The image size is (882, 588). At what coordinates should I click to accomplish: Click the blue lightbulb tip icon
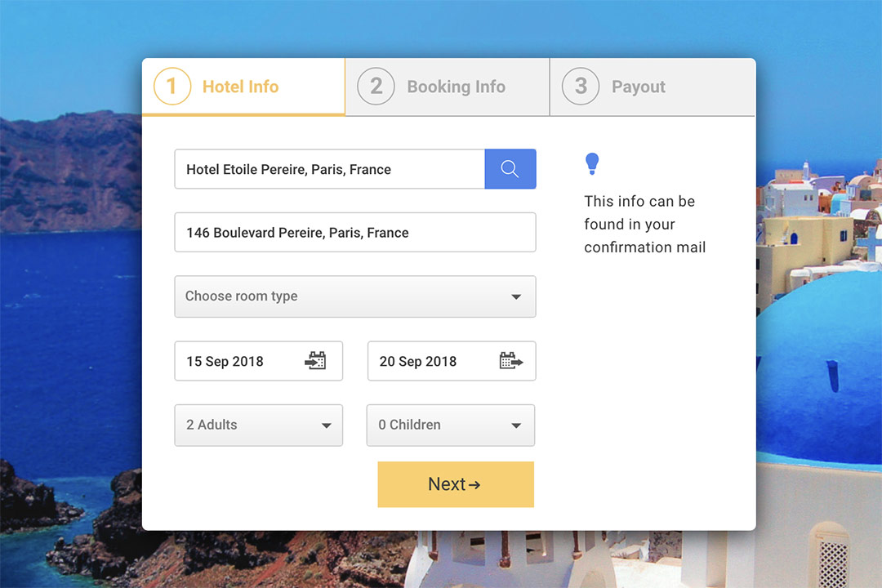click(592, 164)
